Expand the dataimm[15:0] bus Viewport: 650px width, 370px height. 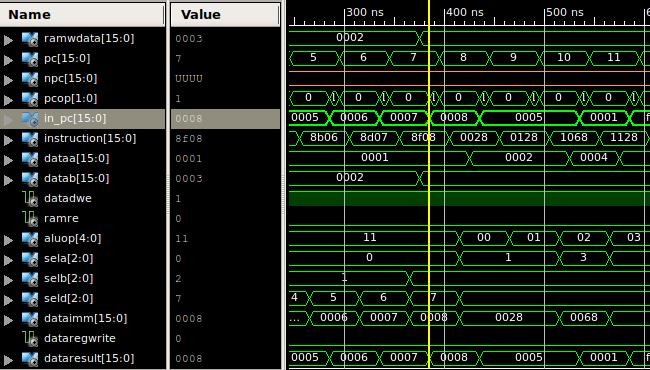pyautogui.click(x=8, y=319)
